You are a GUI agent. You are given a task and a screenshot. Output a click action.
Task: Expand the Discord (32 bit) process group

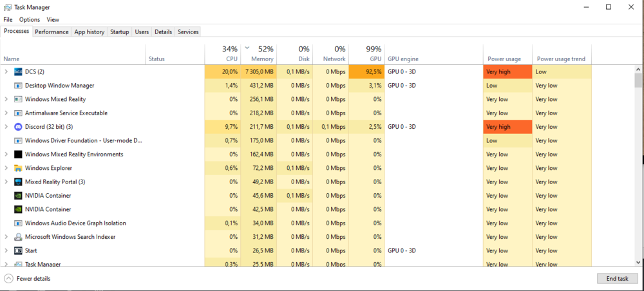6,127
